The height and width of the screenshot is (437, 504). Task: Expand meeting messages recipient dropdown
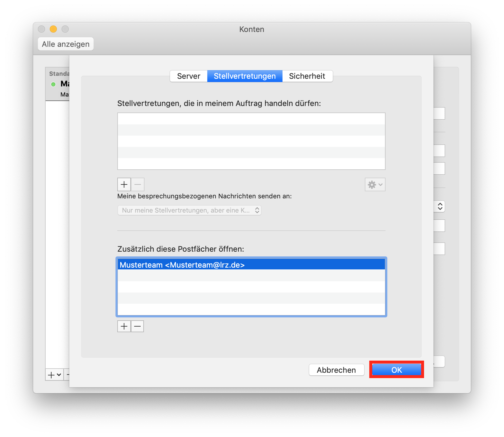click(190, 210)
